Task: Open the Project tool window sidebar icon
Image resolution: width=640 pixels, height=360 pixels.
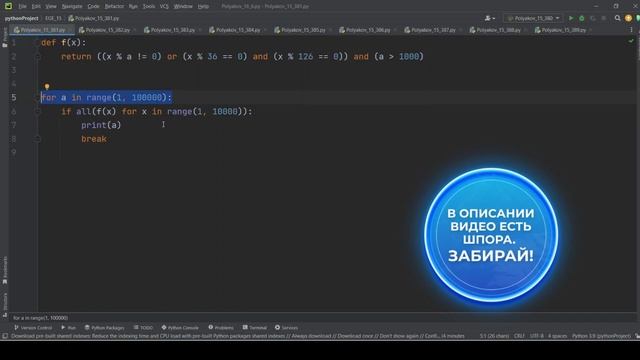Action: pyautogui.click(x=5, y=38)
